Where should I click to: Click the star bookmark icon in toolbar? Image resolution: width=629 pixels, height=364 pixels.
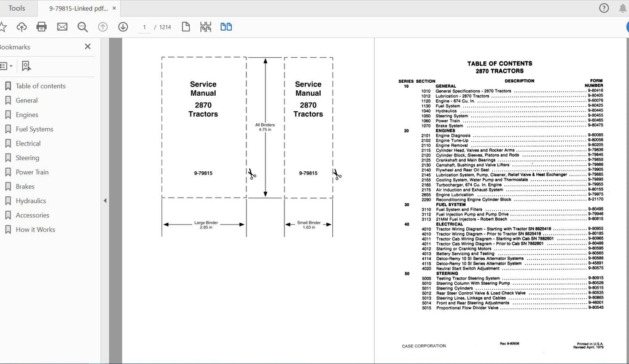(x=2, y=27)
